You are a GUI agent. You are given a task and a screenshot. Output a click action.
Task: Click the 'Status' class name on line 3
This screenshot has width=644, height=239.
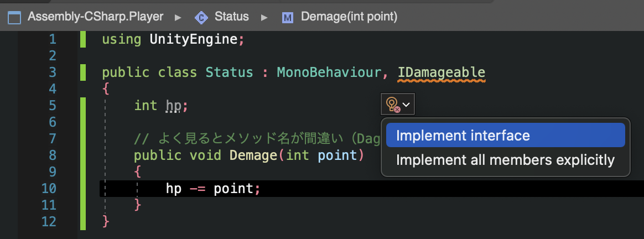229,72
